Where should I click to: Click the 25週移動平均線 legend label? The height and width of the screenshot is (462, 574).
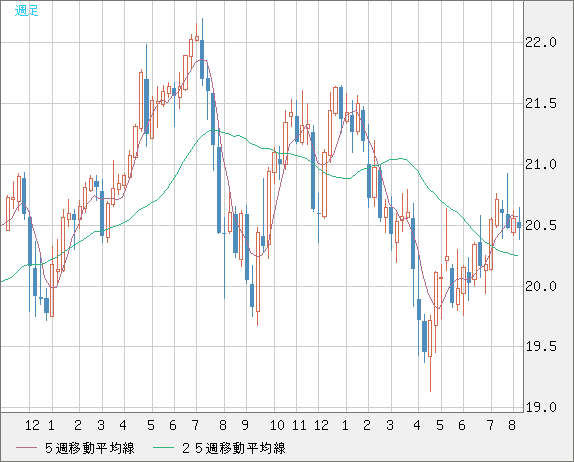coord(234,448)
